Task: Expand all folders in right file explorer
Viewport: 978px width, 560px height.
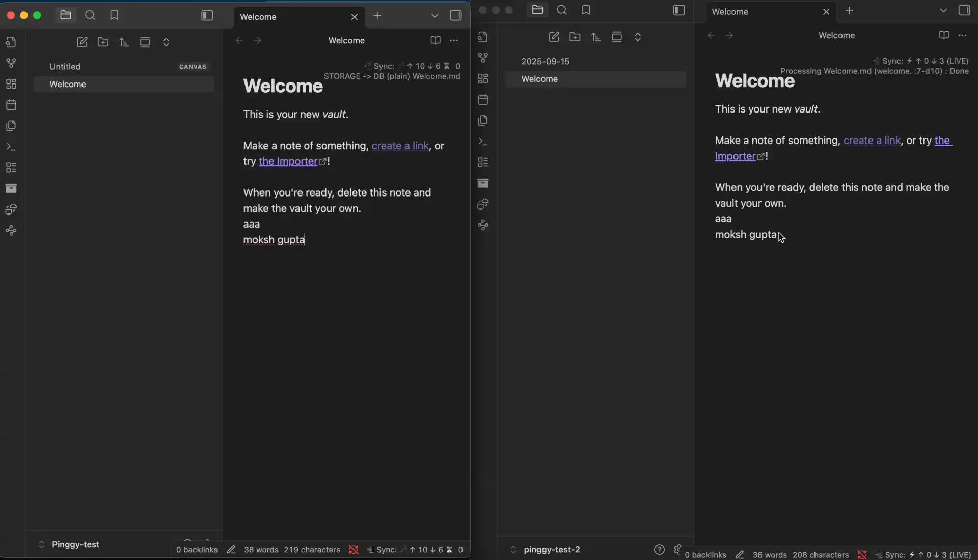Action: [x=638, y=37]
